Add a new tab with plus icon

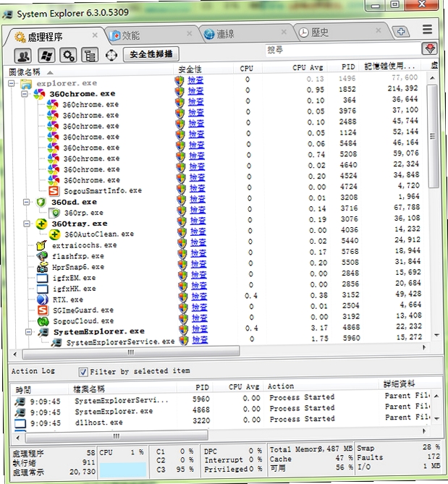click(401, 32)
